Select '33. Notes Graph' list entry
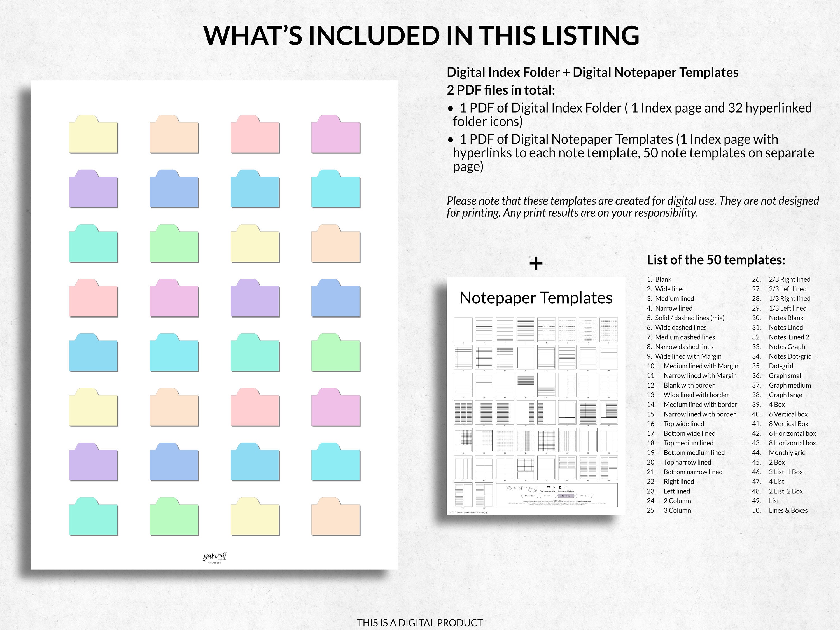This screenshot has height=630, width=840. (x=778, y=347)
